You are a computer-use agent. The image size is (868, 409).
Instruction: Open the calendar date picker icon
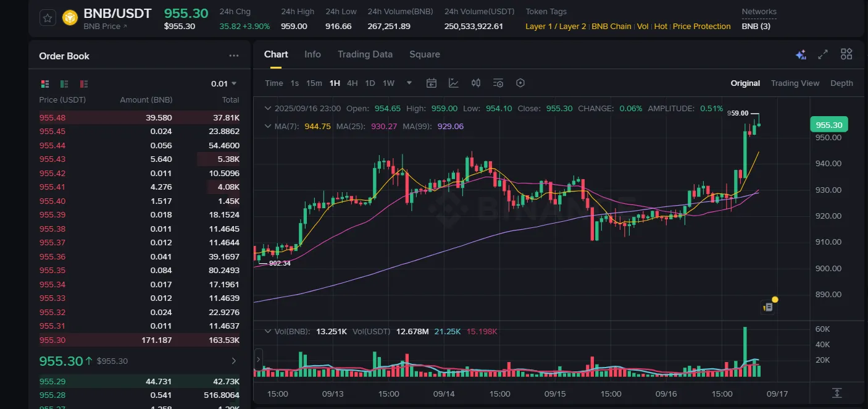click(x=432, y=83)
